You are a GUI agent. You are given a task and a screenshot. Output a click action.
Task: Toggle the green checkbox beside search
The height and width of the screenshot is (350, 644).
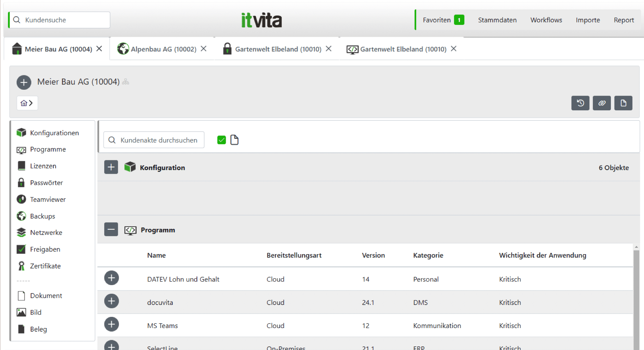[221, 140]
